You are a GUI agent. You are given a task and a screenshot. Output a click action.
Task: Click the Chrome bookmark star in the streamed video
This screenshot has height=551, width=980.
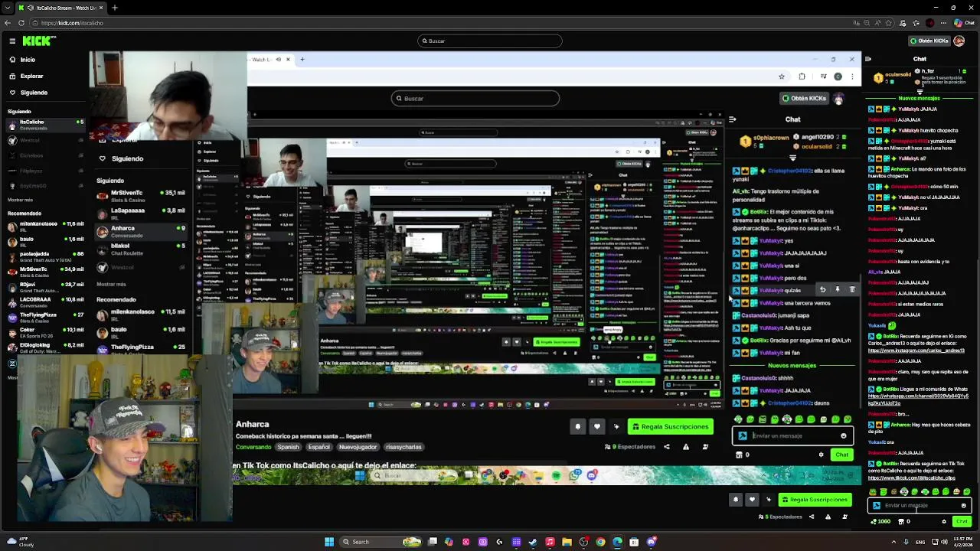[x=782, y=77]
